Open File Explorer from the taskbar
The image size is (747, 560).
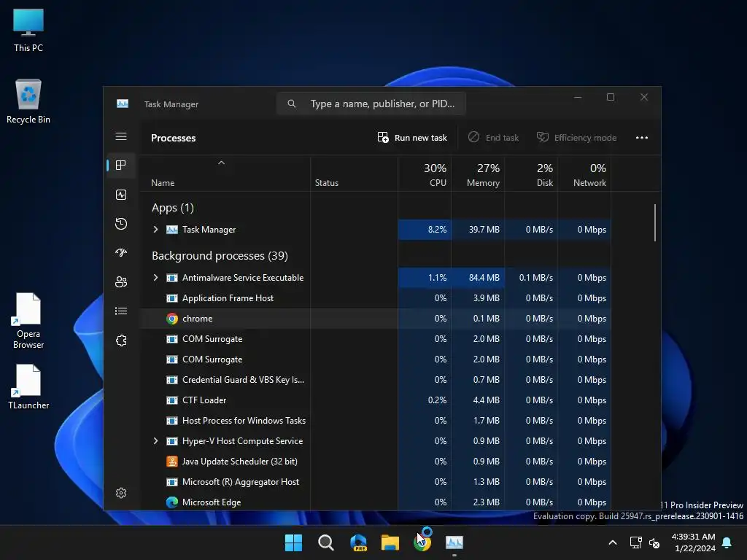point(390,542)
